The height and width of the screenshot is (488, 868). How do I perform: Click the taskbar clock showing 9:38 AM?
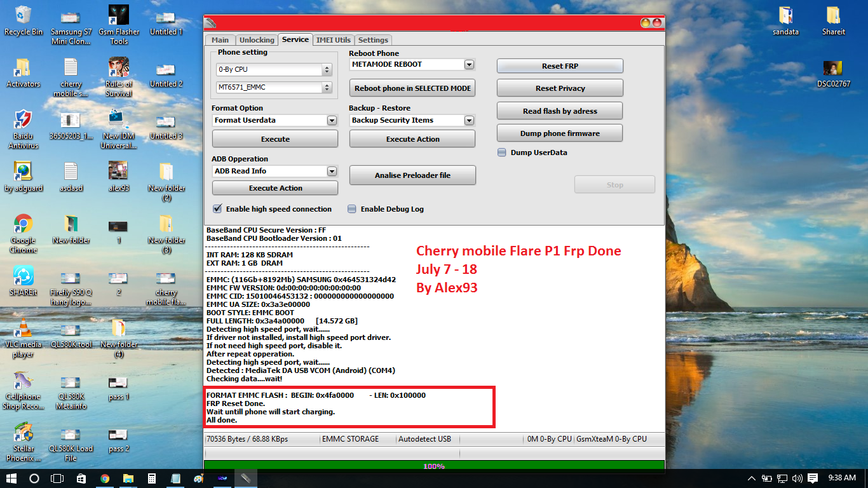[842, 478]
